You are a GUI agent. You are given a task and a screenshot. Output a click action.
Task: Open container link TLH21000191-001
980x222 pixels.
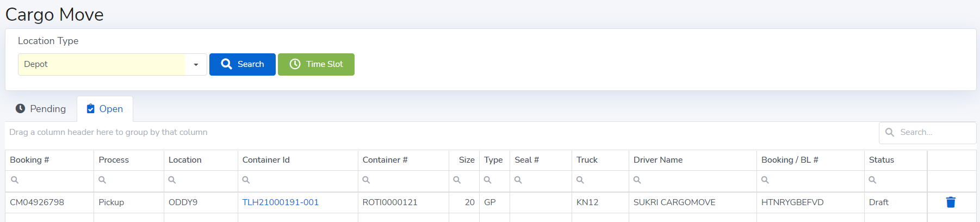point(281,202)
